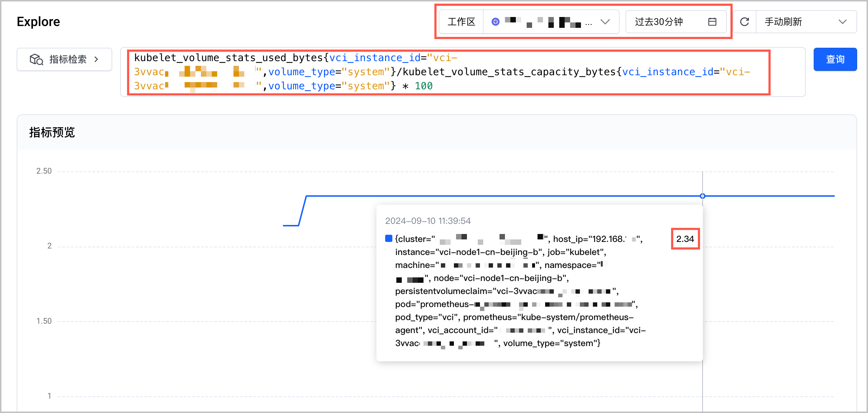The image size is (868, 413).
Task: Click the Explore page title
Action: click(x=38, y=22)
